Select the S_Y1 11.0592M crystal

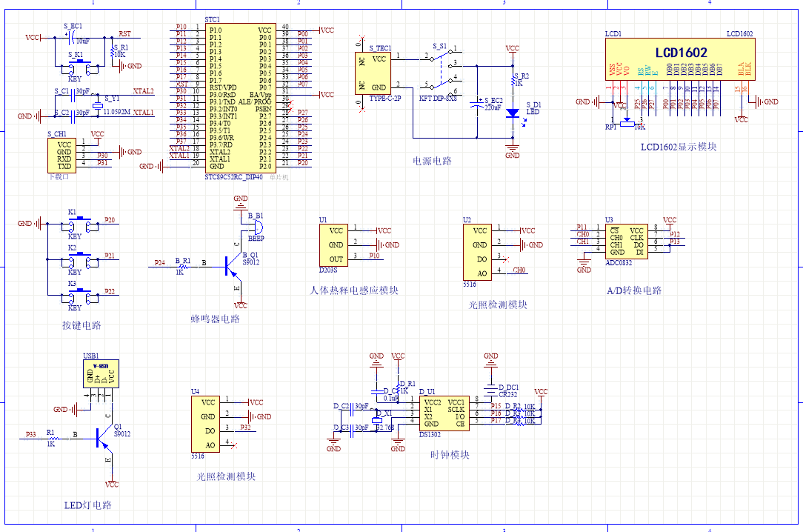[x=97, y=105]
